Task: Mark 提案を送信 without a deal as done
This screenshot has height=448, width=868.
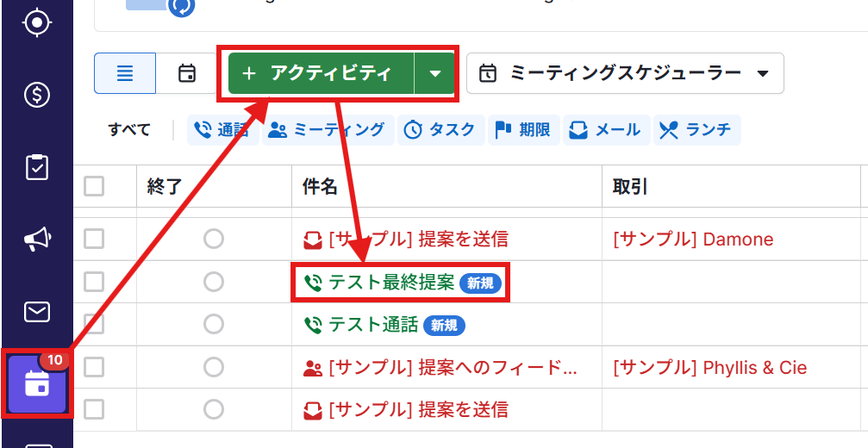Action: click(x=213, y=409)
